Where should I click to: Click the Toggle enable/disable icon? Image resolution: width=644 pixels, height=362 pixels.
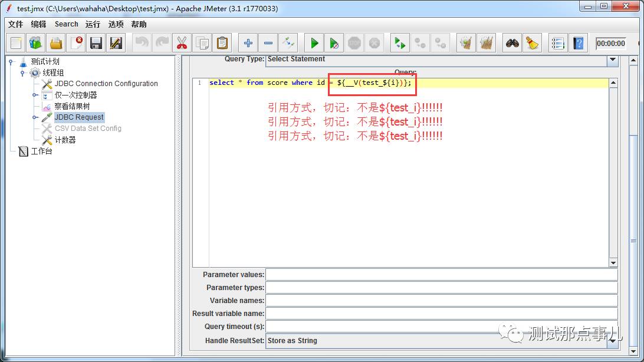(x=288, y=43)
